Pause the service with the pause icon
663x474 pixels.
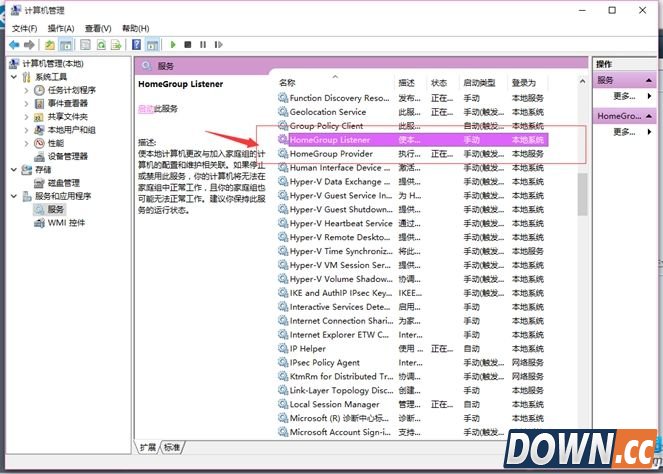pos(203,44)
